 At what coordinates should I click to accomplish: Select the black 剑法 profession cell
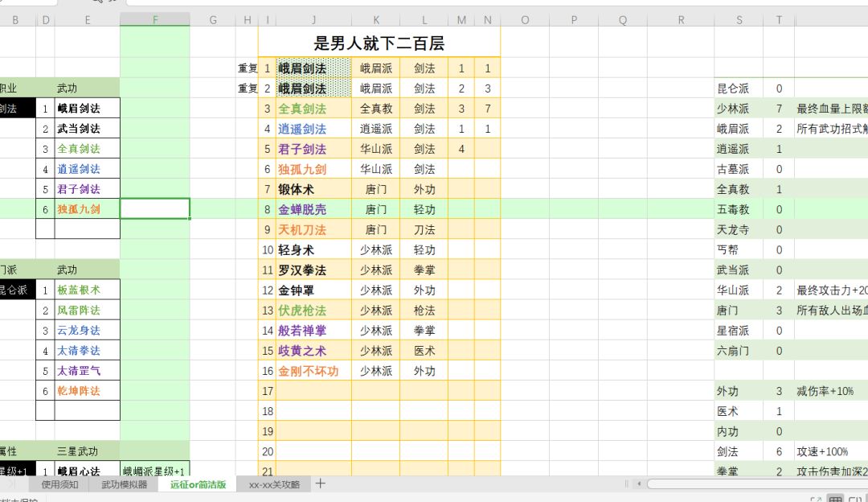(18, 108)
